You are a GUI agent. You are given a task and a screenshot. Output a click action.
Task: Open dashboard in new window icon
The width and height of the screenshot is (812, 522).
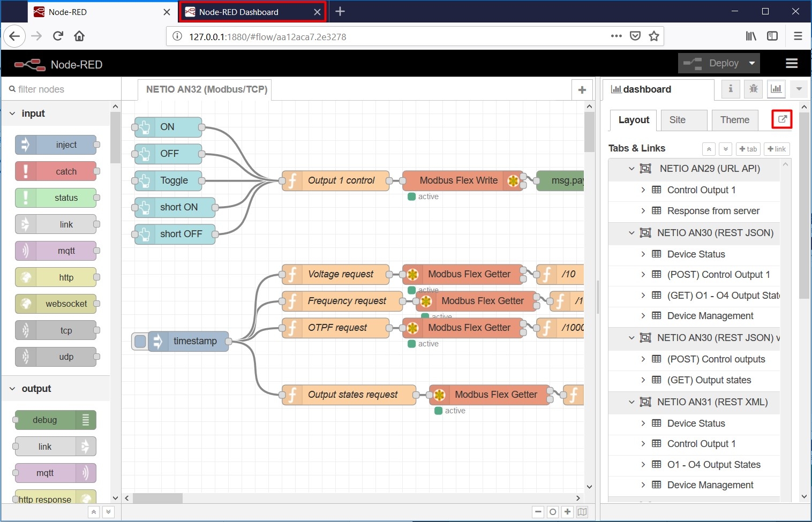pyautogui.click(x=782, y=119)
